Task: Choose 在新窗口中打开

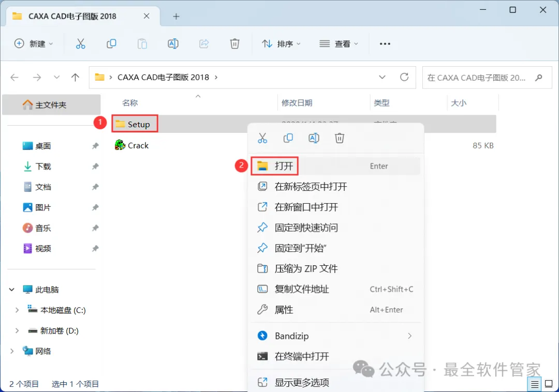Action: click(335, 207)
